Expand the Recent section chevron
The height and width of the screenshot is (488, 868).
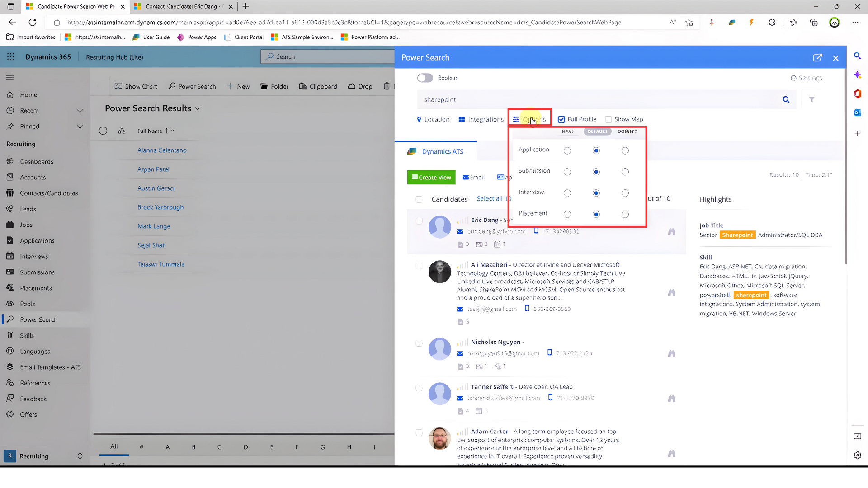click(x=80, y=111)
